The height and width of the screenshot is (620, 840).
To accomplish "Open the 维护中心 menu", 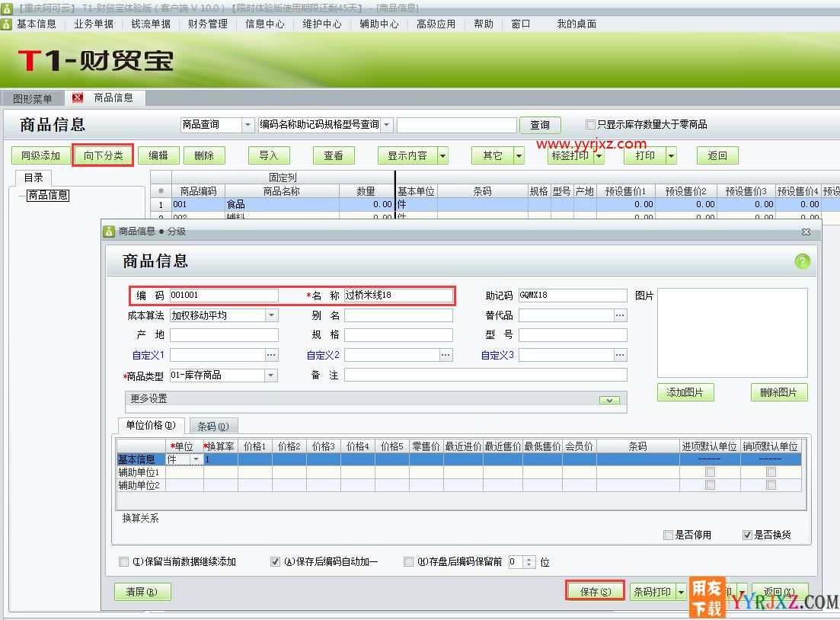I will 322,24.
